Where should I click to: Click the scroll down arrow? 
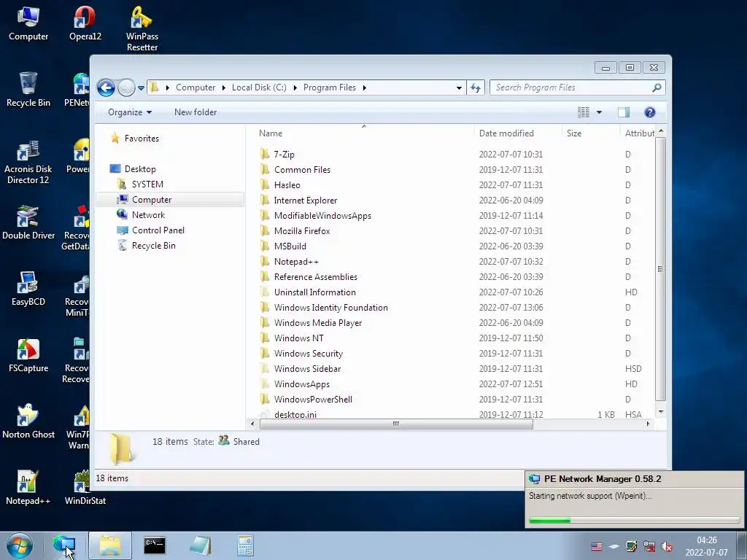click(x=660, y=412)
